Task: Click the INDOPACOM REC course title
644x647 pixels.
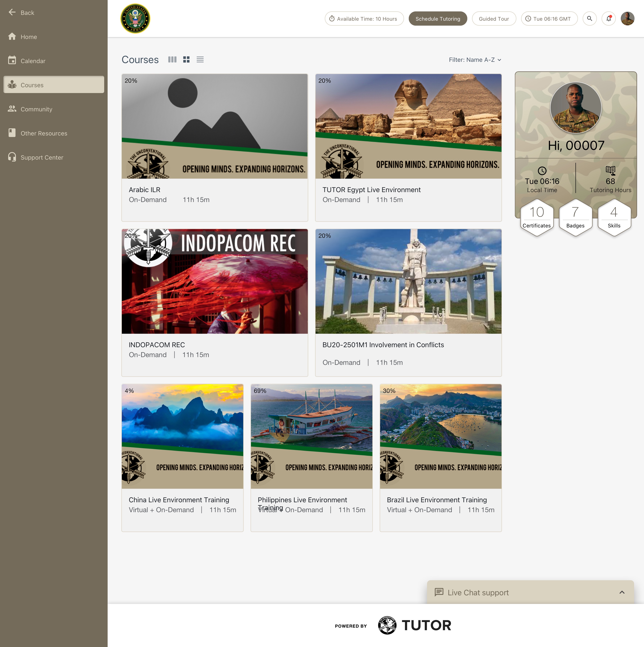Action: [x=157, y=345]
